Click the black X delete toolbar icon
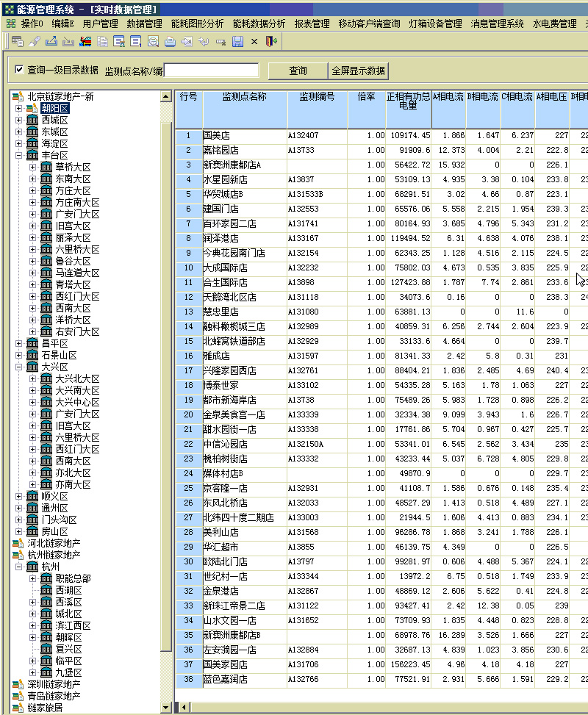The width and height of the screenshot is (588, 715). (254, 42)
